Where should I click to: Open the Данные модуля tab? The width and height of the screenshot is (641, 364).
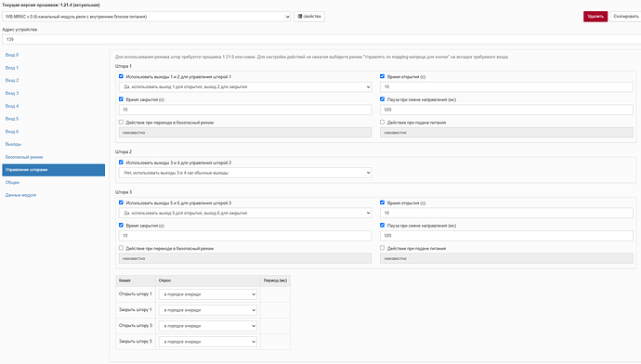(x=20, y=195)
